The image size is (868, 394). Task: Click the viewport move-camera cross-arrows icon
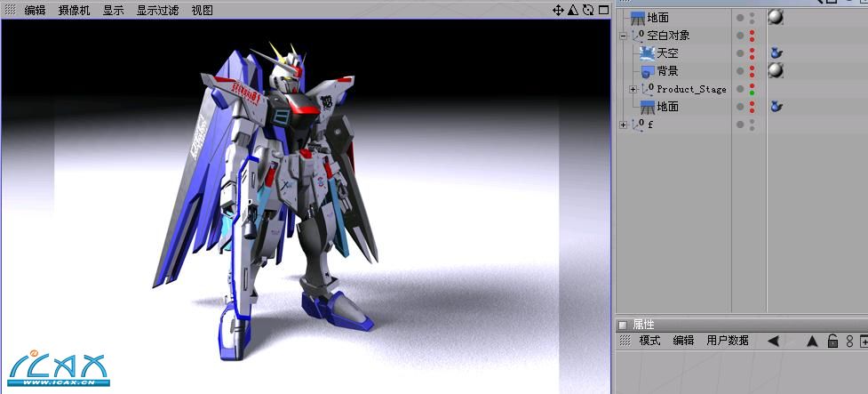coord(558,10)
